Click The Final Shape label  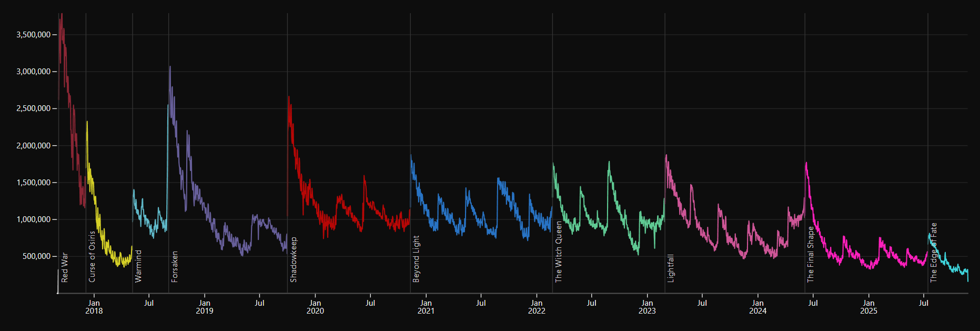click(811, 255)
